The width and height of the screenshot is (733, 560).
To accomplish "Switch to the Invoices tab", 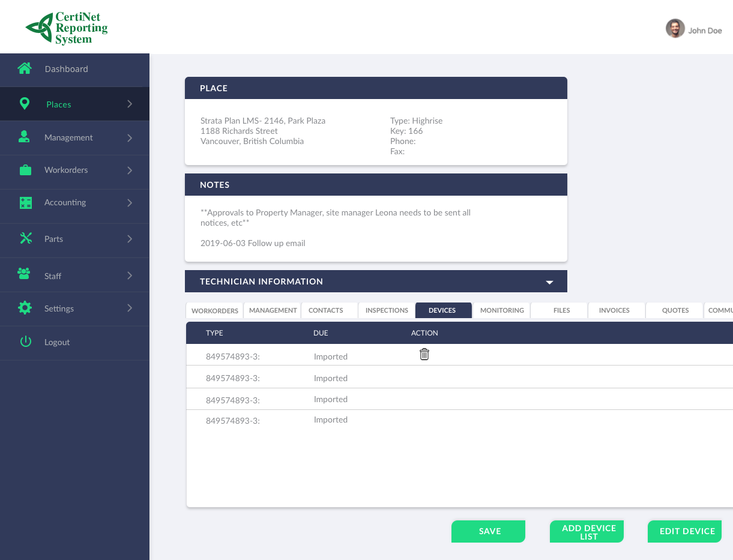I will tap(614, 310).
